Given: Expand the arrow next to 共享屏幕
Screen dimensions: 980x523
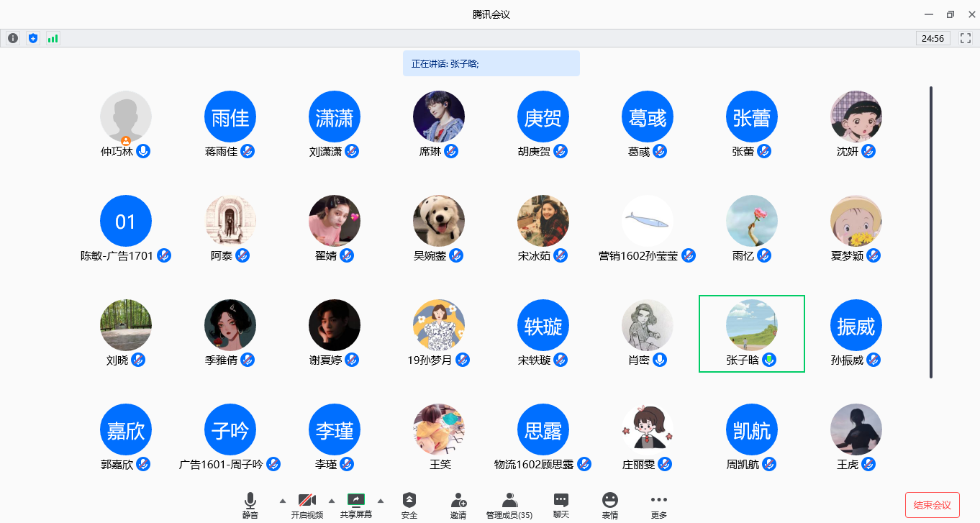Looking at the screenshot, I should [x=381, y=501].
